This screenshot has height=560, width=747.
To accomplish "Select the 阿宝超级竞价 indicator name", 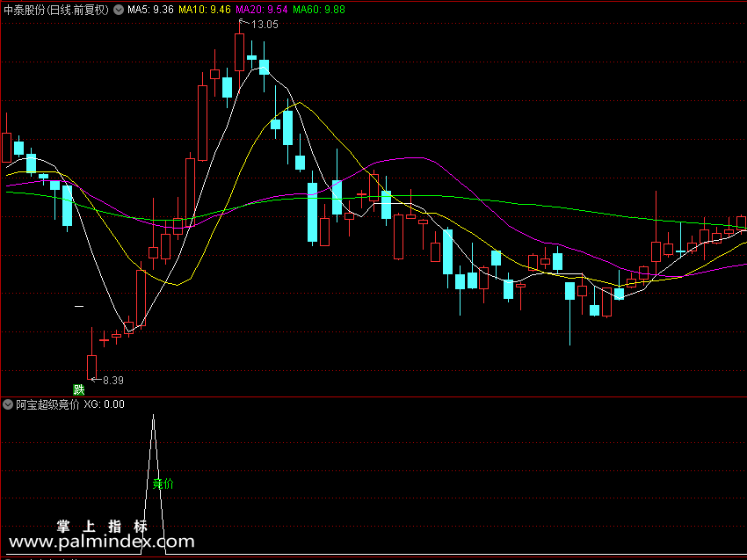I will 47,404.
